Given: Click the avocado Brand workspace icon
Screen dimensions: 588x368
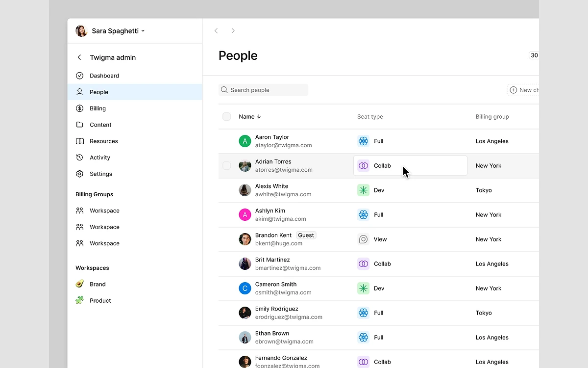Looking at the screenshot, I should click(79, 284).
